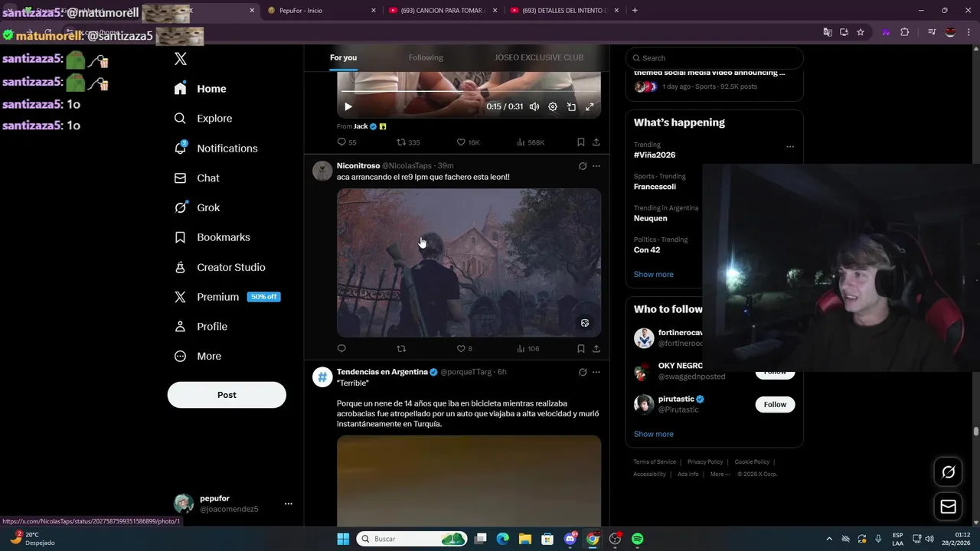This screenshot has width=980, height=551.
Task: Bookmark Niconitroso's post
Action: click(x=581, y=349)
